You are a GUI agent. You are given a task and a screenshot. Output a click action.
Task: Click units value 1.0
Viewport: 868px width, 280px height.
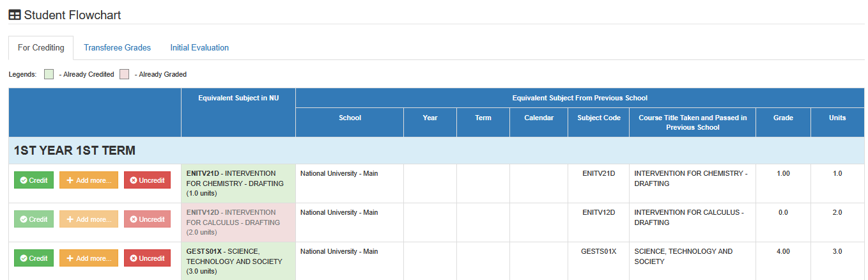pos(837,173)
